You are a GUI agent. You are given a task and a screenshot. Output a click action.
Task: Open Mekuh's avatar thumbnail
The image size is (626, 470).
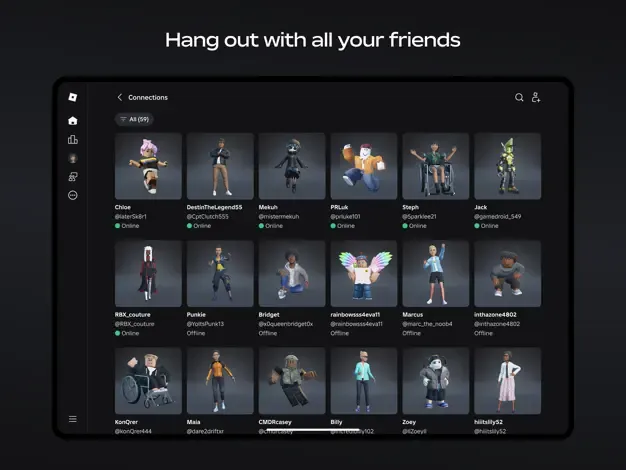coord(292,166)
